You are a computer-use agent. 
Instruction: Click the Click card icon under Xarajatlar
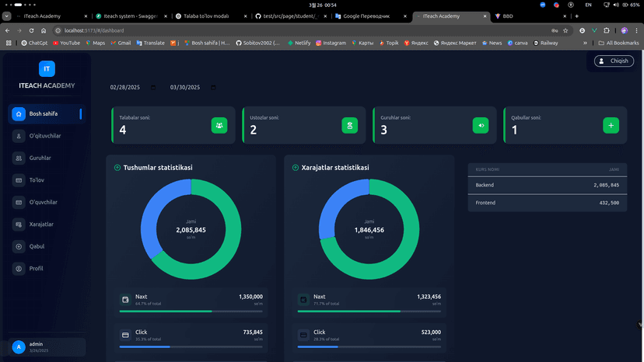303,335
